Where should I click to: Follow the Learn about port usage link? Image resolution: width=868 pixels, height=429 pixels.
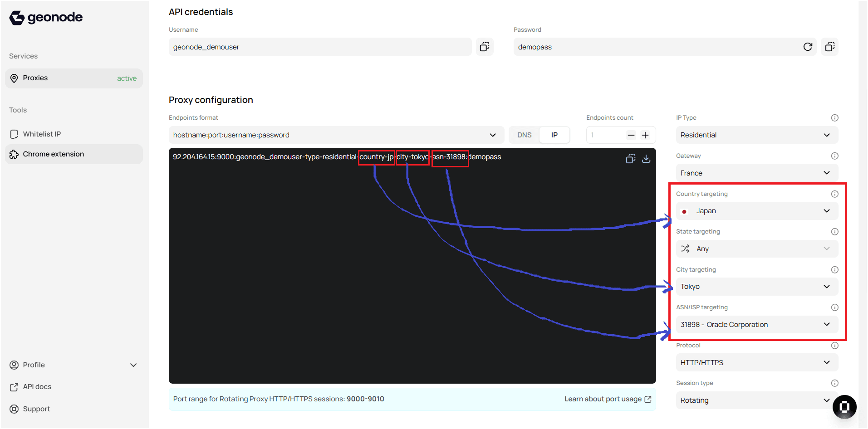coord(608,399)
